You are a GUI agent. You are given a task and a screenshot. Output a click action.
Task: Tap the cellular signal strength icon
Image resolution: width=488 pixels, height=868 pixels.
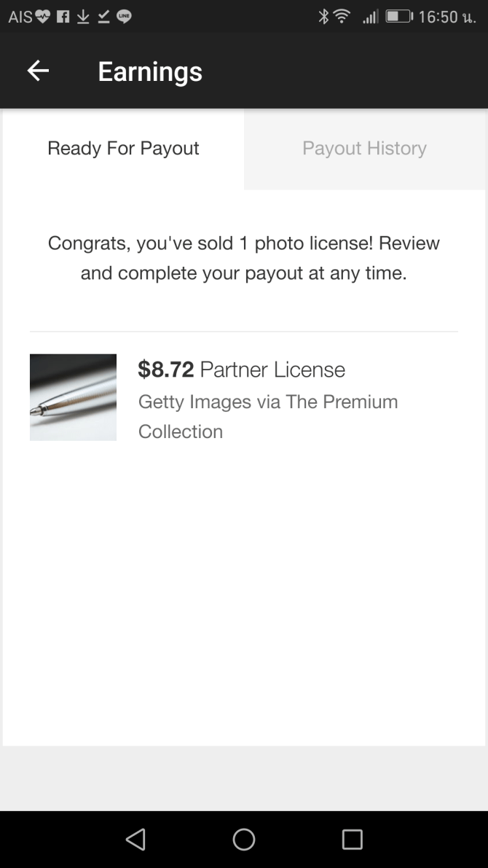[x=370, y=17]
